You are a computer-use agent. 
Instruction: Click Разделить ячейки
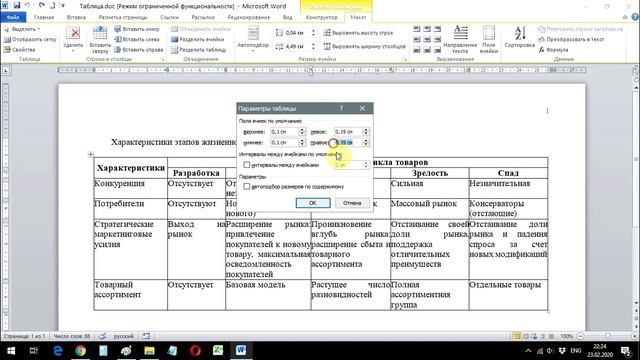pyautogui.click(x=198, y=40)
